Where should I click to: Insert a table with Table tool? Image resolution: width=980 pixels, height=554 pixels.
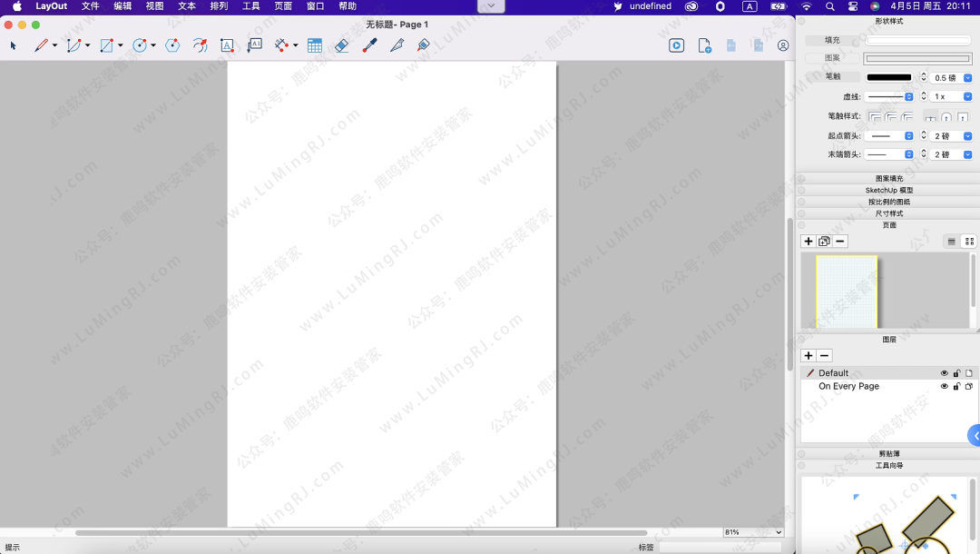coord(315,45)
